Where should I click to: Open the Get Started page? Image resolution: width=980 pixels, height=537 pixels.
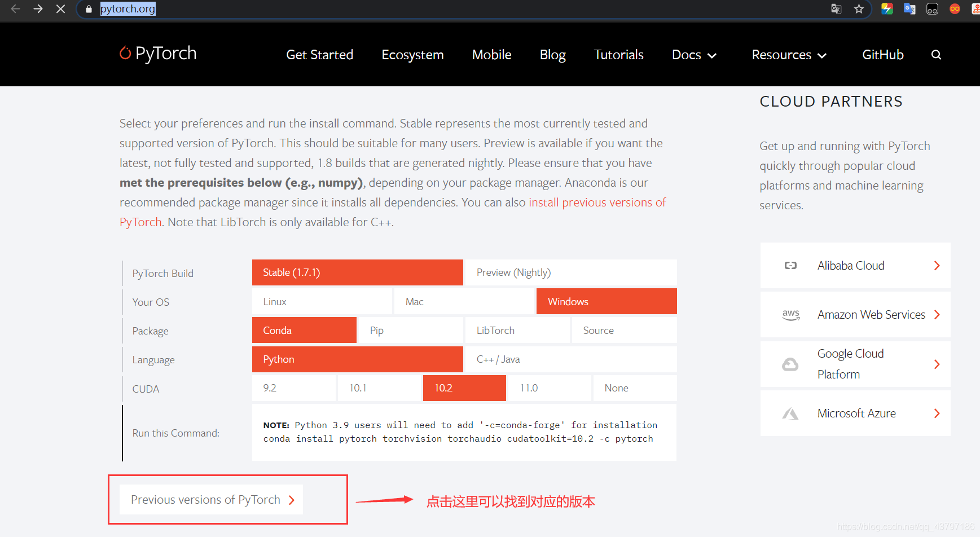pyautogui.click(x=319, y=55)
